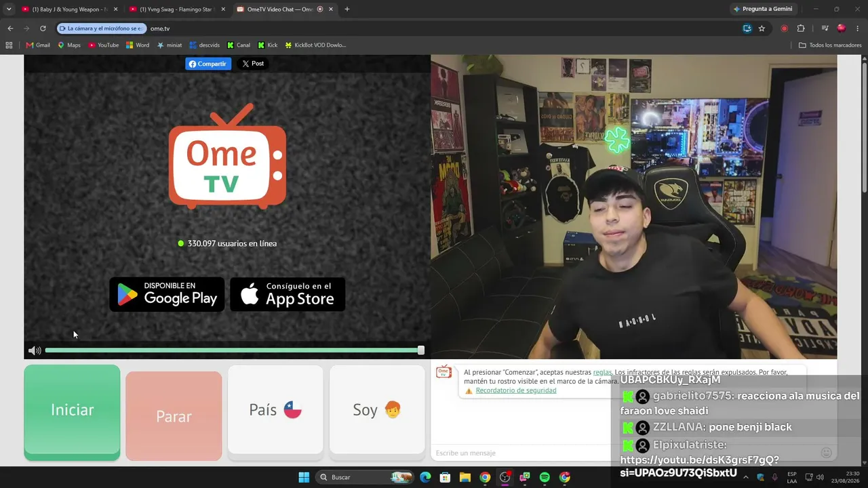Screen dimensions: 868x488
Task: Click the last Chrome icon in taskbar
Action: coord(565,477)
